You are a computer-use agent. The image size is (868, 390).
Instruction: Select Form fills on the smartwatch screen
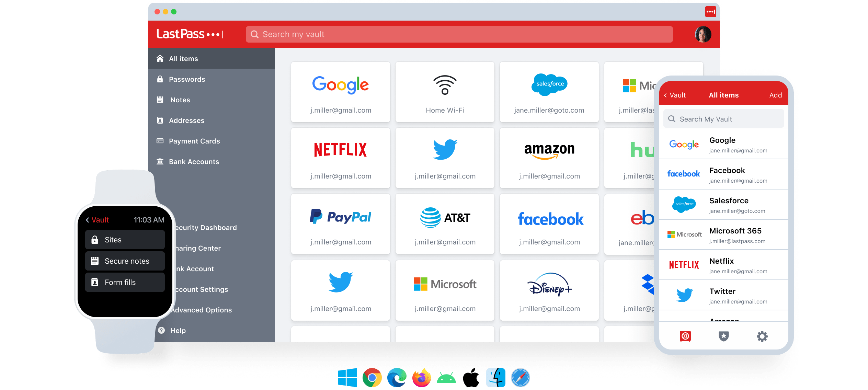pyautogui.click(x=125, y=283)
